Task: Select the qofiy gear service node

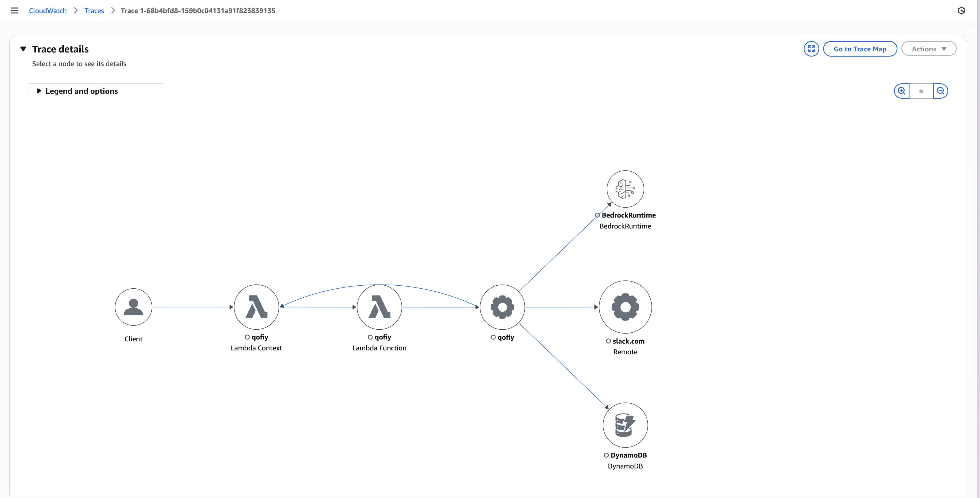Action: (503, 307)
